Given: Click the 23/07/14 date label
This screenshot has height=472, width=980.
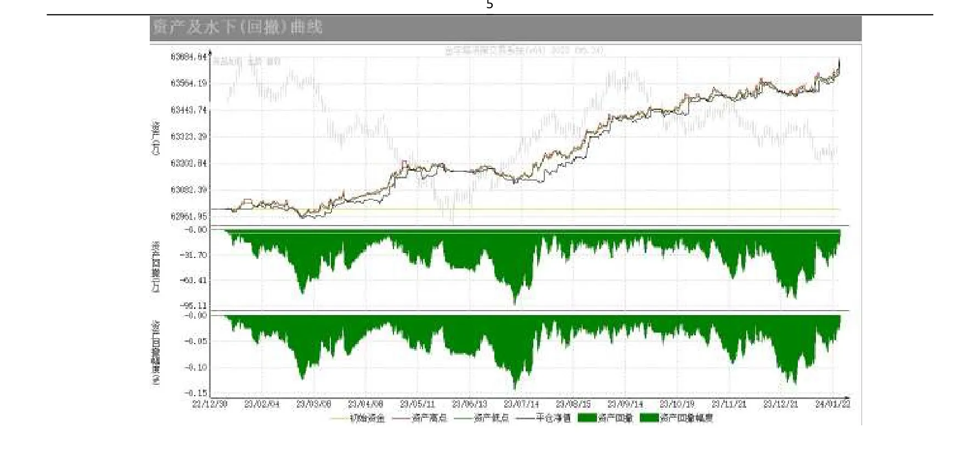Looking at the screenshot, I should pos(521,404).
